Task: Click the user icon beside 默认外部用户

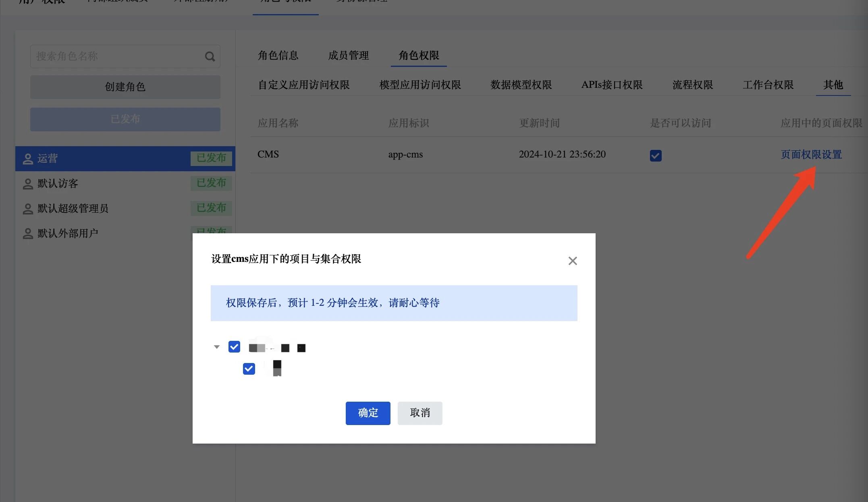Action: (28, 234)
